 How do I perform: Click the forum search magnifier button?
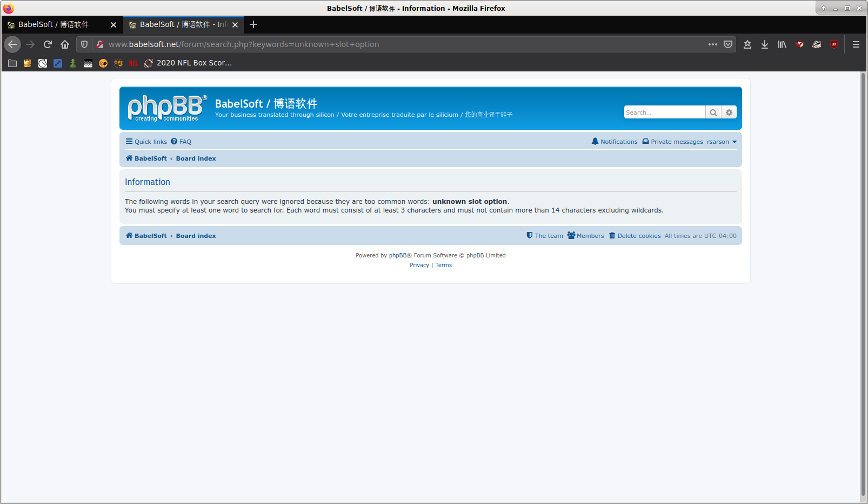[x=713, y=112]
